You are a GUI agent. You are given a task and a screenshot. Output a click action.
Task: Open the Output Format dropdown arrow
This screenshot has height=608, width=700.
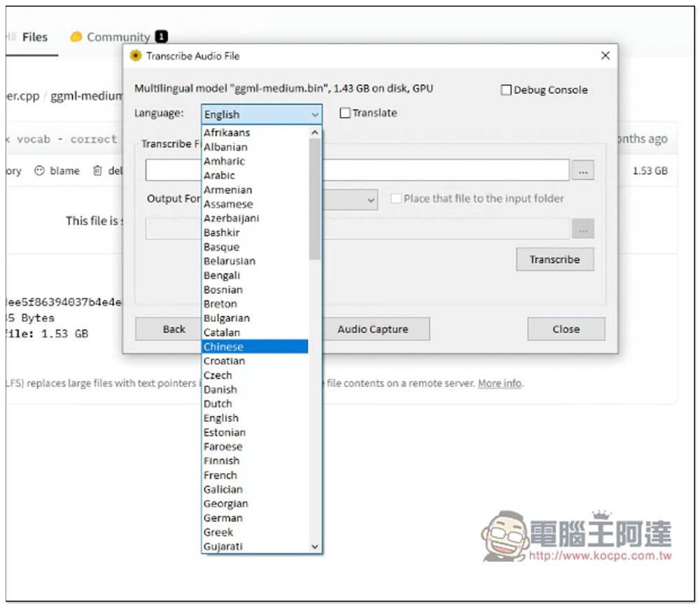click(370, 200)
